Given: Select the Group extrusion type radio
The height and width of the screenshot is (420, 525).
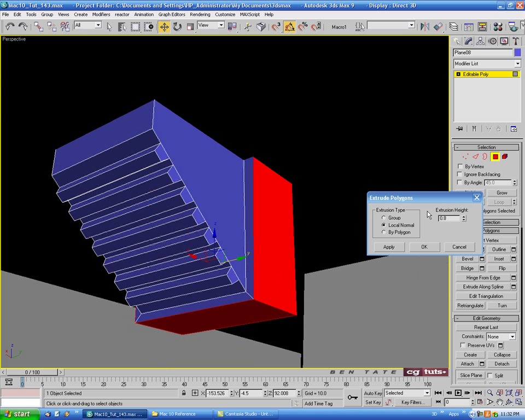Looking at the screenshot, I should (x=384, y=218).
